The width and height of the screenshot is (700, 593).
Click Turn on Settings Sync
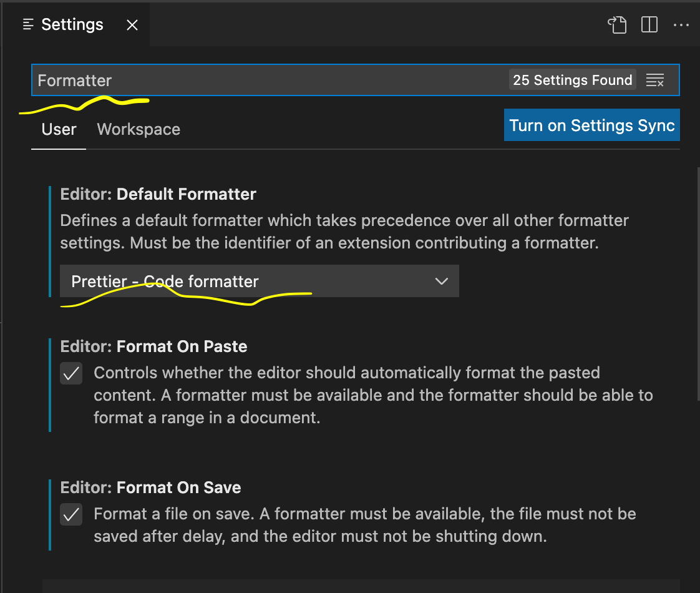click(x=591, y=125)
